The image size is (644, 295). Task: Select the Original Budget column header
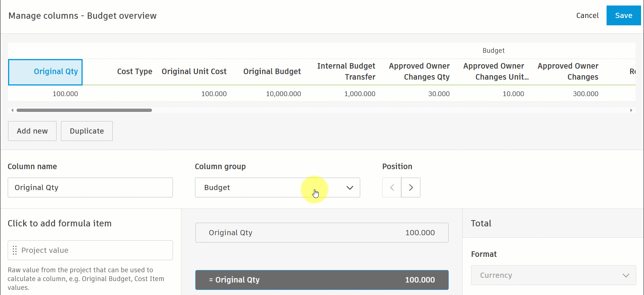click(272, 72)
